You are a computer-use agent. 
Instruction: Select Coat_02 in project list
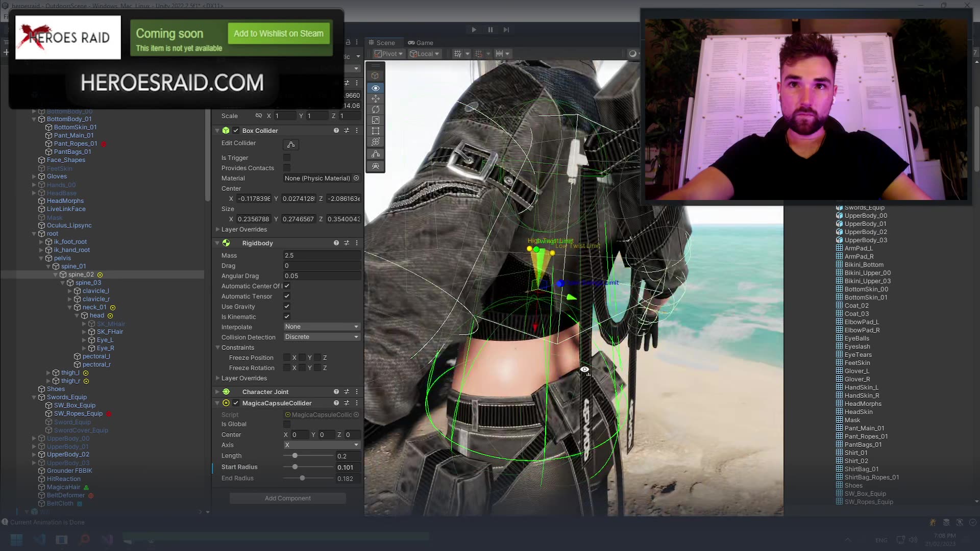click(856, 306)
